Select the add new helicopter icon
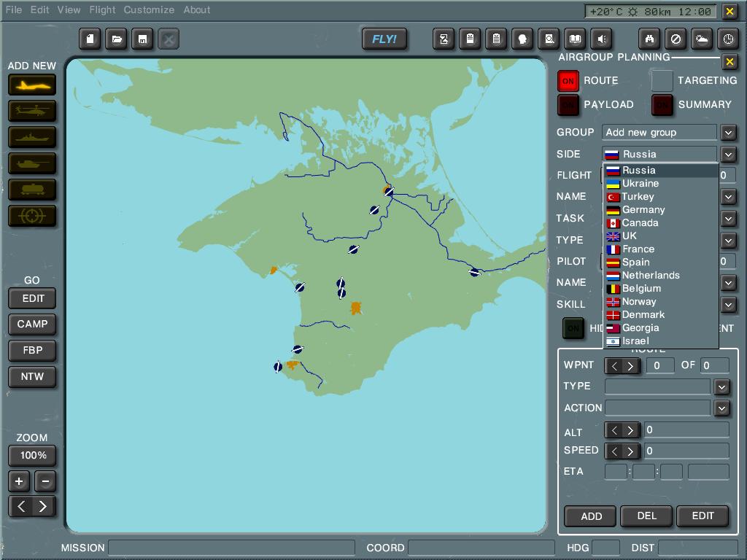Image resolution: width=747 pixels, height=560 pixels. 32,111
